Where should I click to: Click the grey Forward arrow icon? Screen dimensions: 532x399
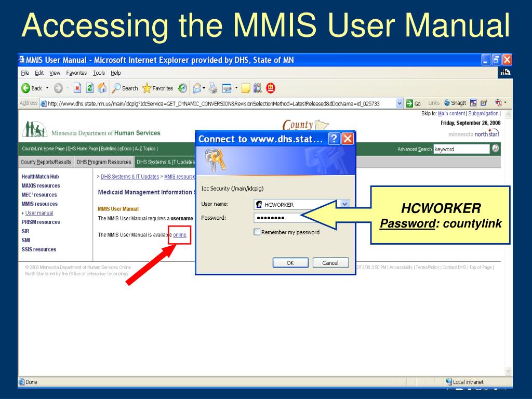58,88
